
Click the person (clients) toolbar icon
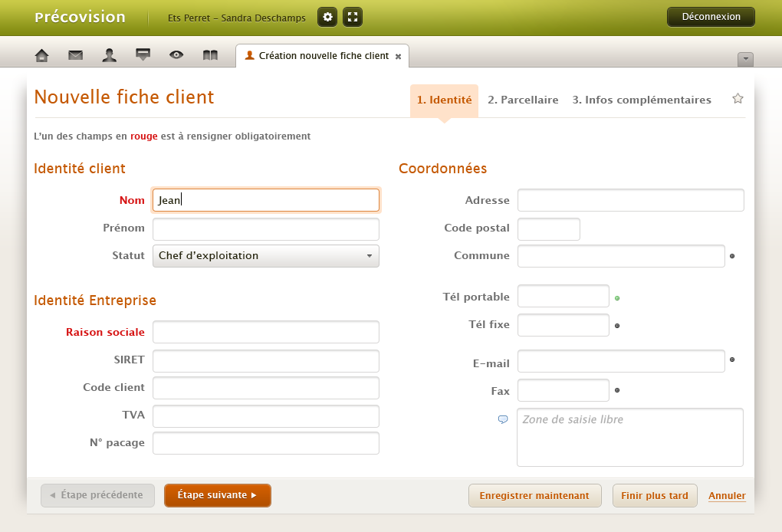coord(110,55)
